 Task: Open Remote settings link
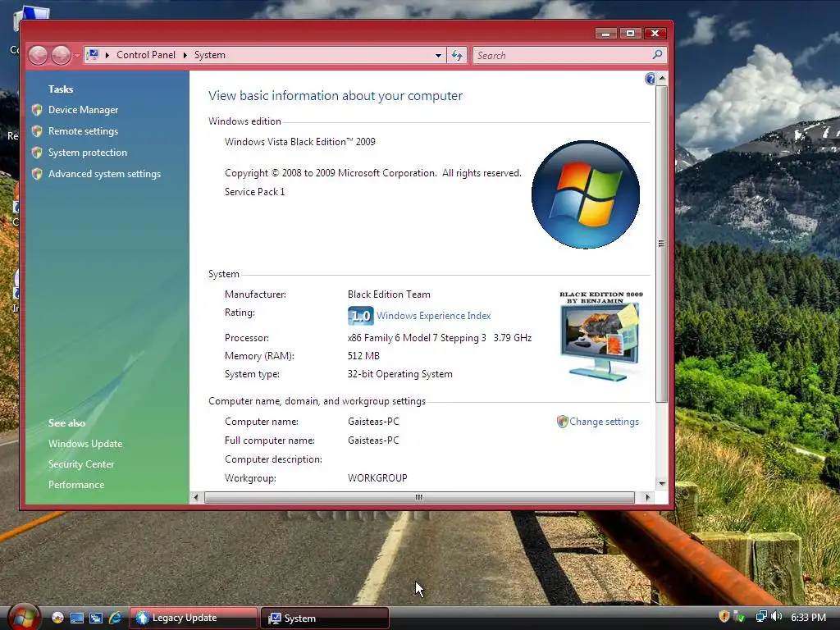click(83, 131)
